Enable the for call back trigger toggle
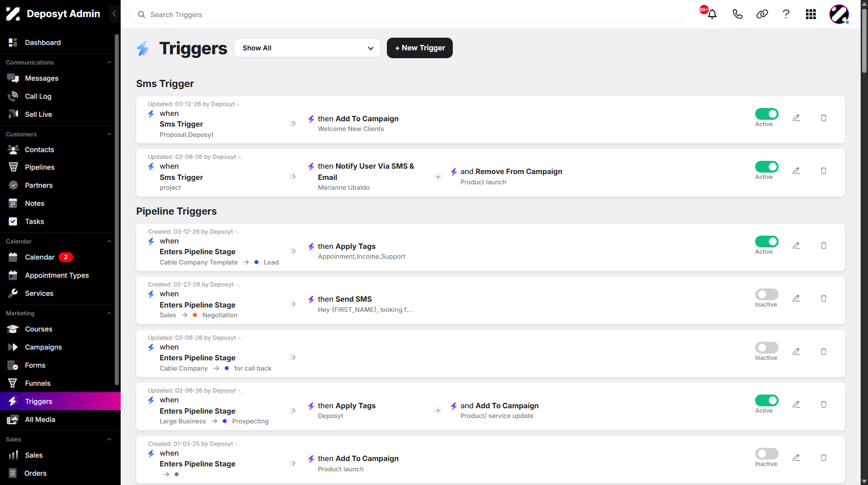The width and height of the screenshot is (868, 485). pos(766,348)
